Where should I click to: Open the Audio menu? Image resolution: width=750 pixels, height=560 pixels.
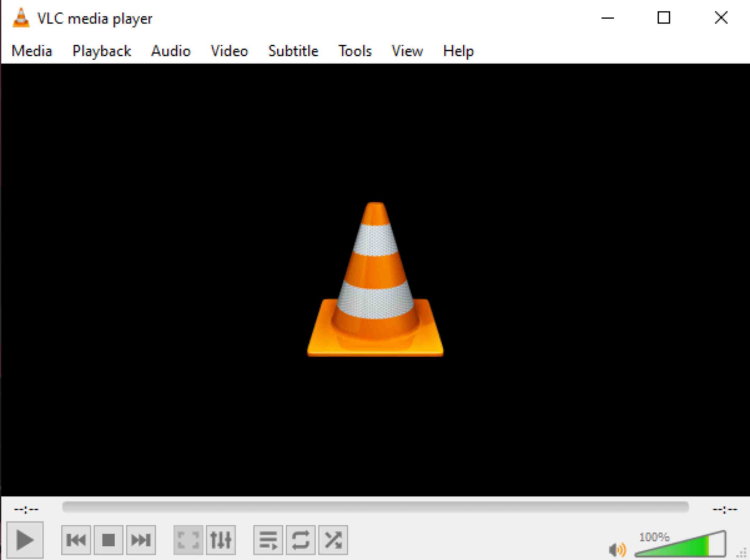(171, 51)
